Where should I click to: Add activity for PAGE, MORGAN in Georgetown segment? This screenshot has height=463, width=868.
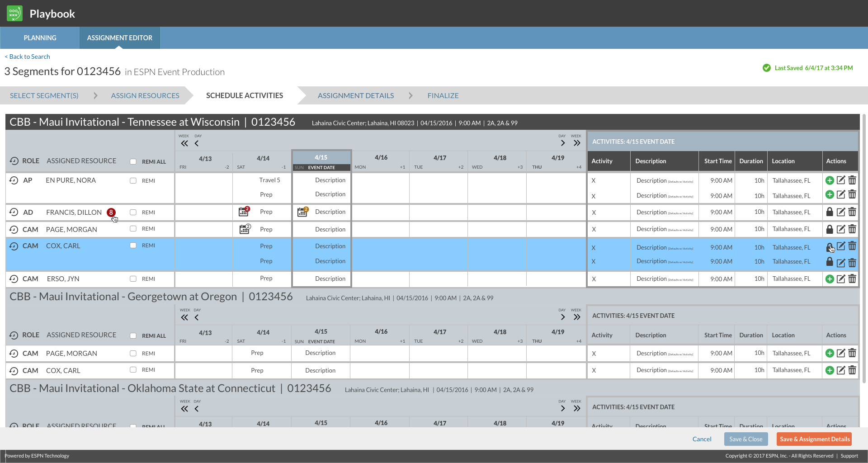click(x=830, y=353)
